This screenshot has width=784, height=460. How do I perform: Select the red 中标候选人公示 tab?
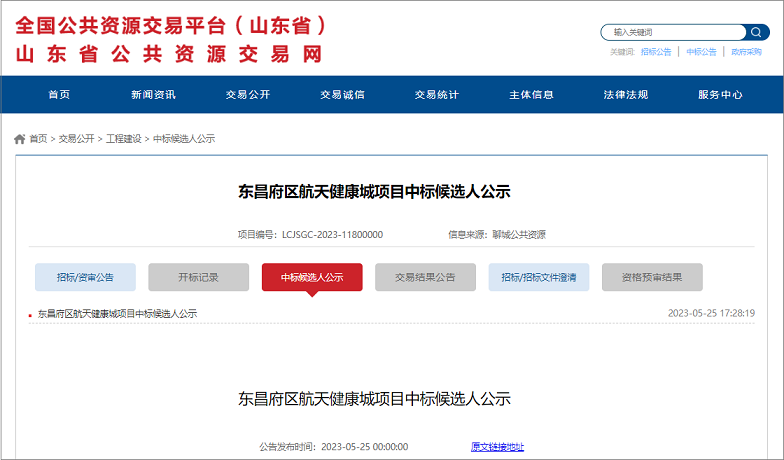pos(312,277)
